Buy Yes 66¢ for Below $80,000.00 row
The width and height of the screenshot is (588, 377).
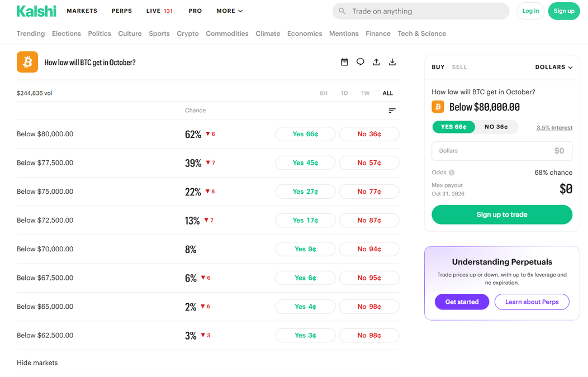305,134
